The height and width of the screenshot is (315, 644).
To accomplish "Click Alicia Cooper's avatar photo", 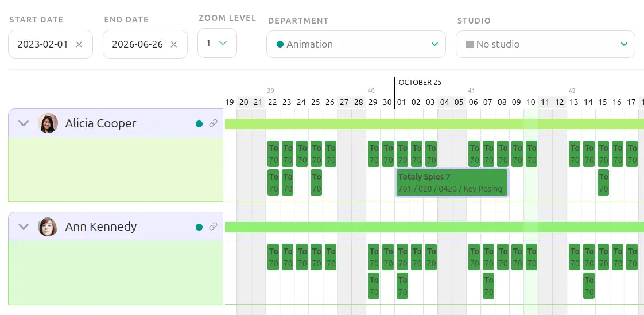I will [x=48, y=123].
